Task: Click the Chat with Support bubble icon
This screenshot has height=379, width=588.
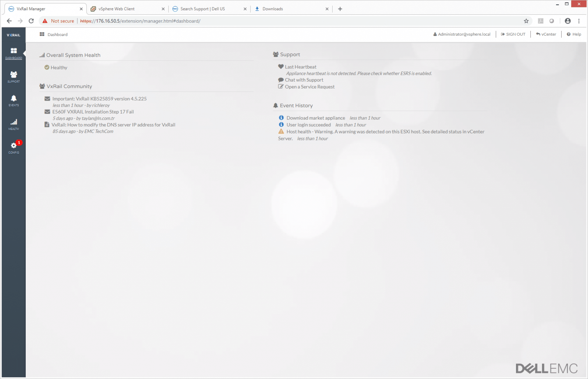Action: coord(281,80)
